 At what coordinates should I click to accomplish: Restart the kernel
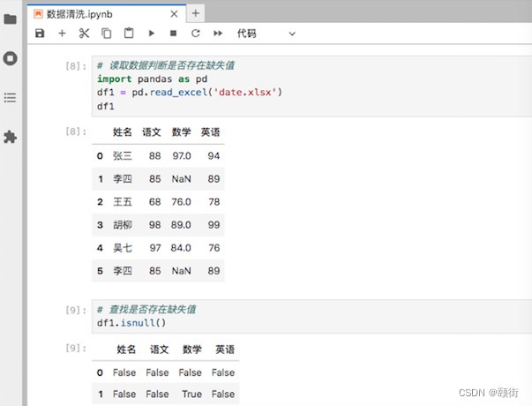coord(196,34)
